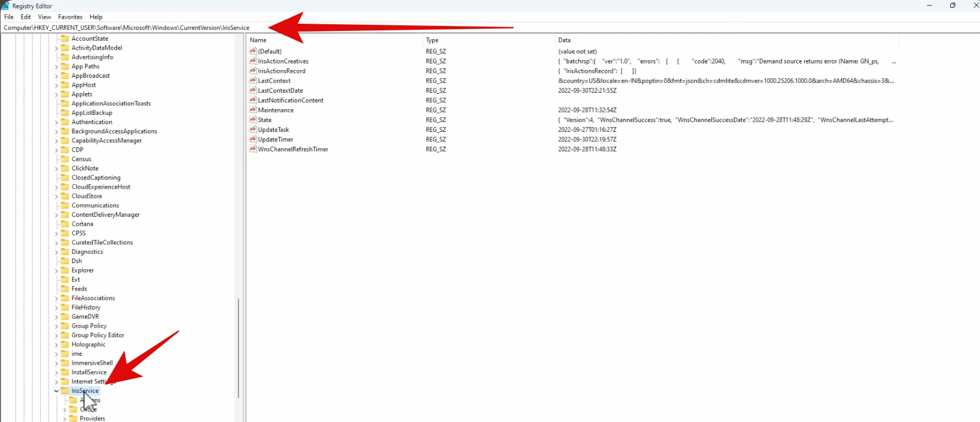Expand the Group Policy key
The height and width of the screenshot is (422, 980).
click(x=56, y=326)
